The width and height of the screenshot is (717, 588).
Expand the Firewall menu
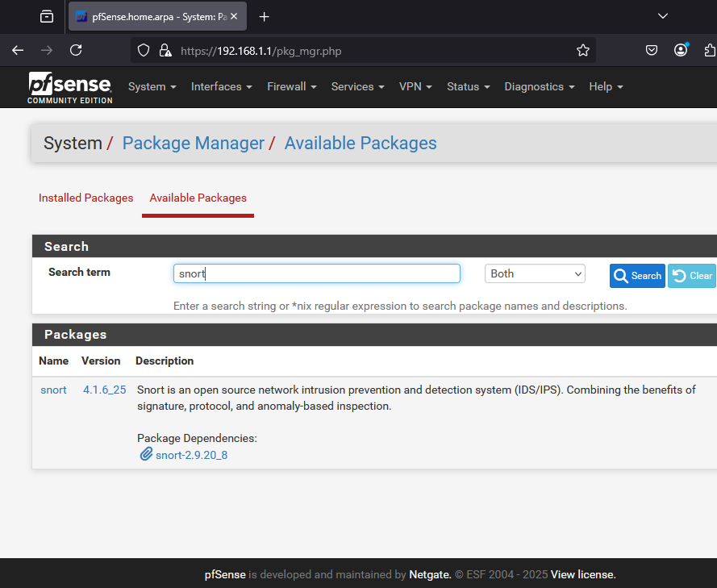click(291, 86)
